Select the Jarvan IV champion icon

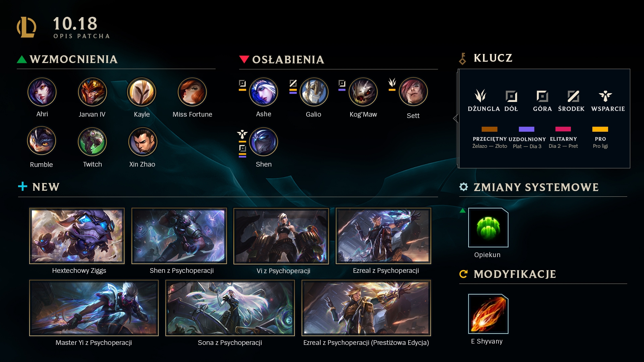tap(92, 92)
